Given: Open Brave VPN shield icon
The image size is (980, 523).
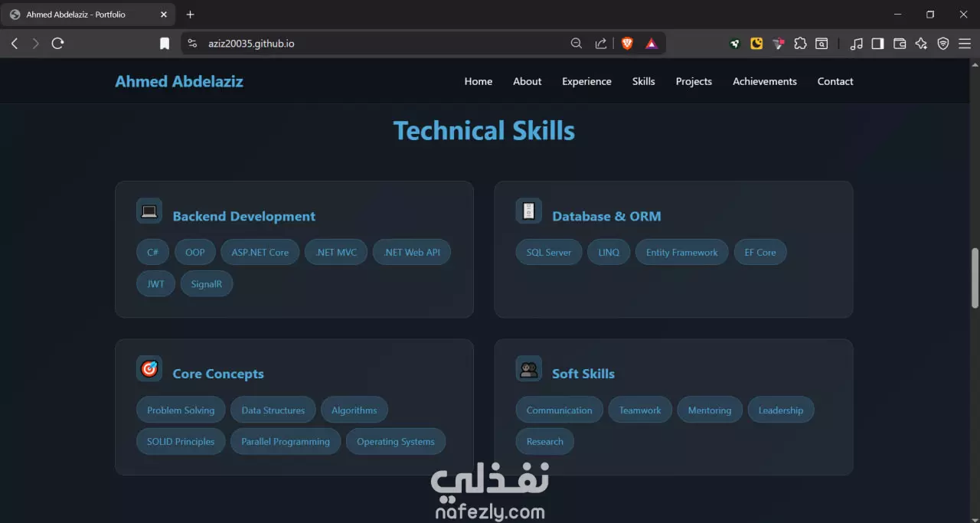Looking at the screenshot, I should (x=943, y=44).
